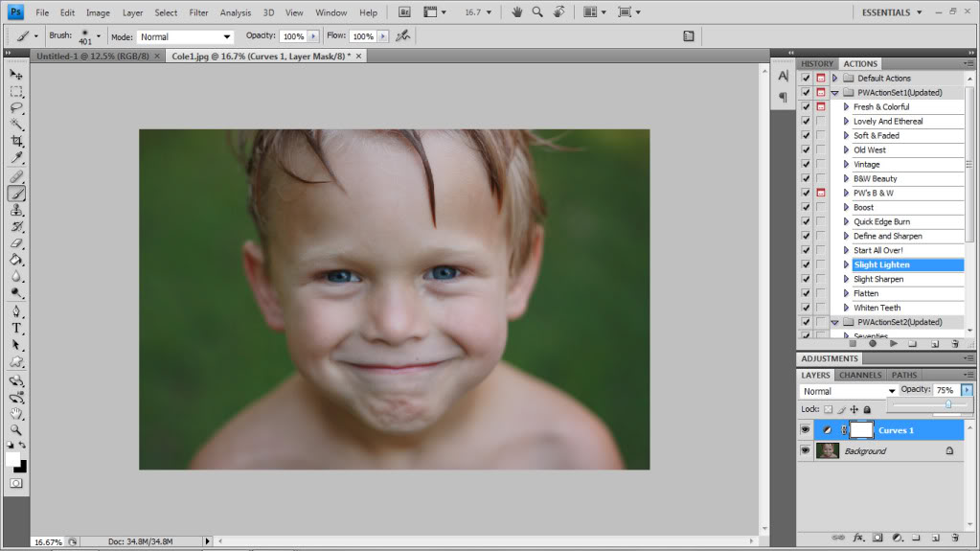Select the Move tool
This screenshot has width=980, height=551.
[x=16, y=75]
